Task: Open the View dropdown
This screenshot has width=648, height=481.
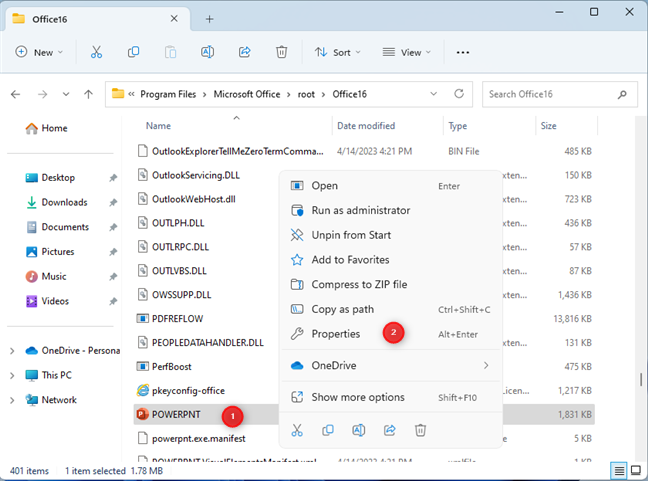Action: click(x=407, y=52)
